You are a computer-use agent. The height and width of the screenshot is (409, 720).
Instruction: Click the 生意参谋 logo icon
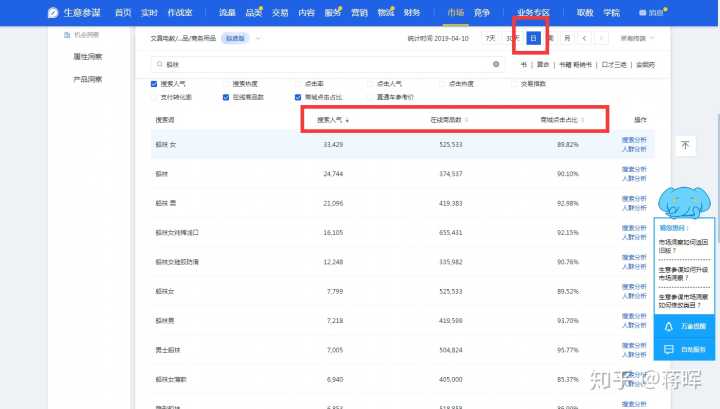click(53, 13)
